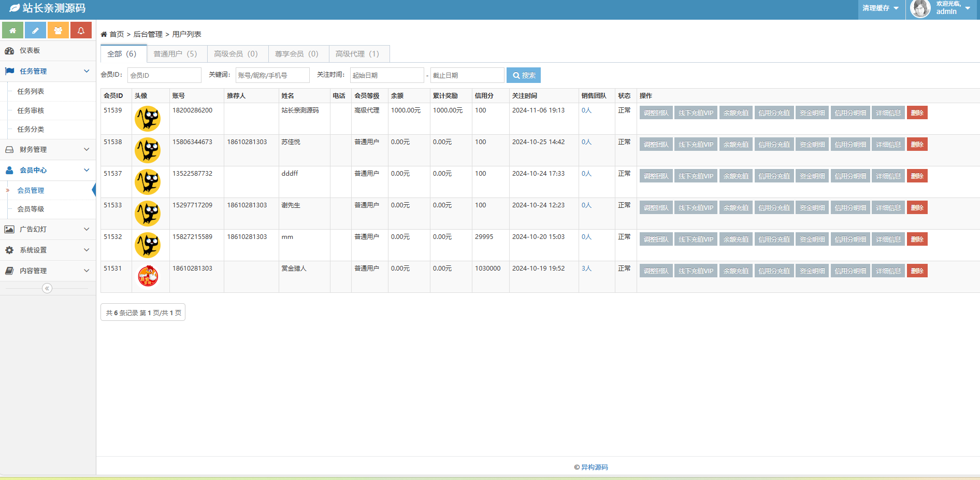Click the orange users group shortcut icon

pyautogui.click(x=58, y=31)
